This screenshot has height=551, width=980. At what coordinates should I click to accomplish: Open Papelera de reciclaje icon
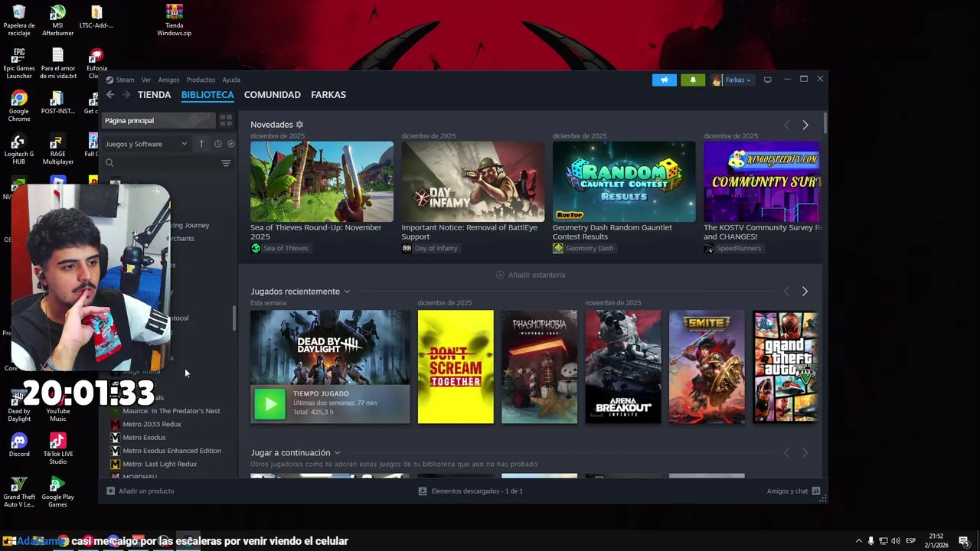[x=19, y=21]
